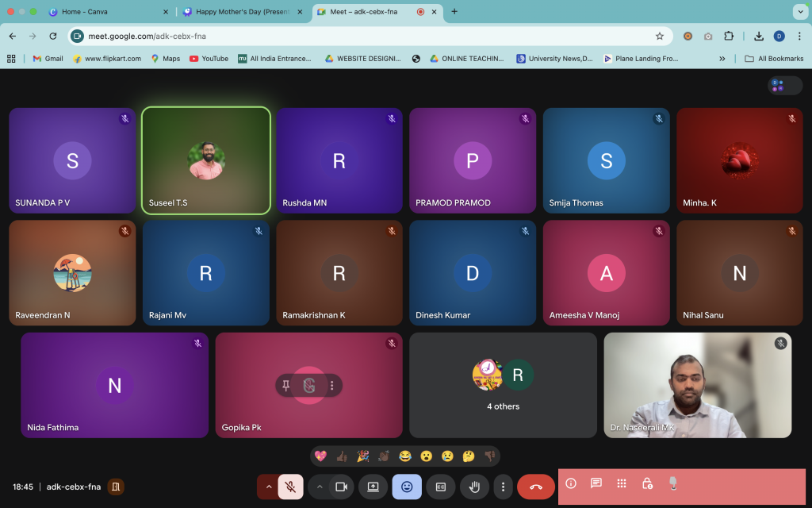The width and height of the screenshot is (812, 508).
Task: Click the Present now screen share icon
Action: 373,487
